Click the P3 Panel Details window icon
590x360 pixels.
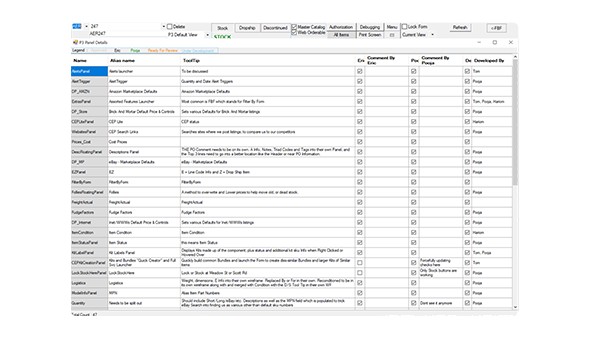click(75, 43)
